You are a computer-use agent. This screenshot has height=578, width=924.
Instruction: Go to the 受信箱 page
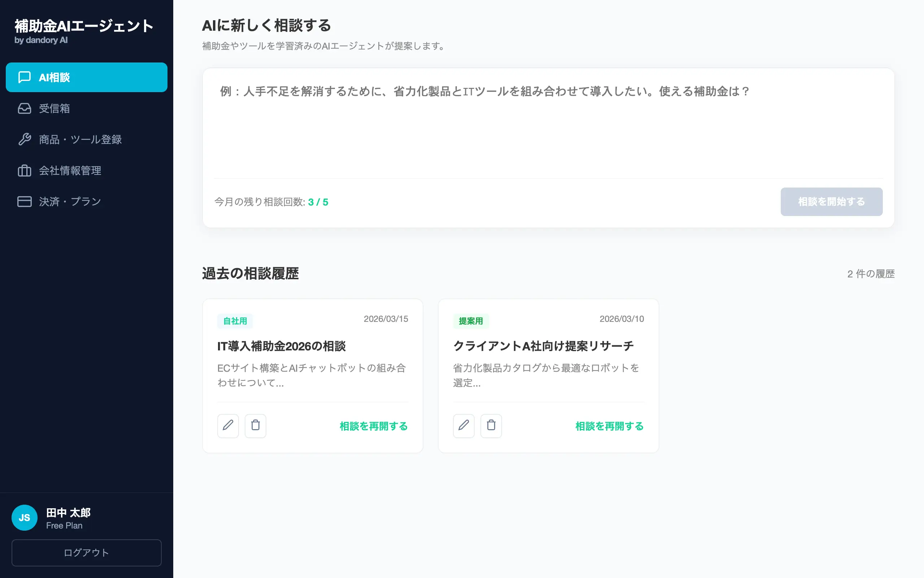pyautogui.click(x=87, y=109)
